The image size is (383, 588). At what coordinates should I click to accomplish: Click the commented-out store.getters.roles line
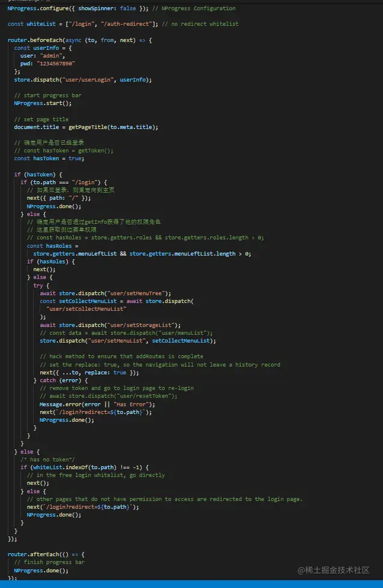point(145,238)
